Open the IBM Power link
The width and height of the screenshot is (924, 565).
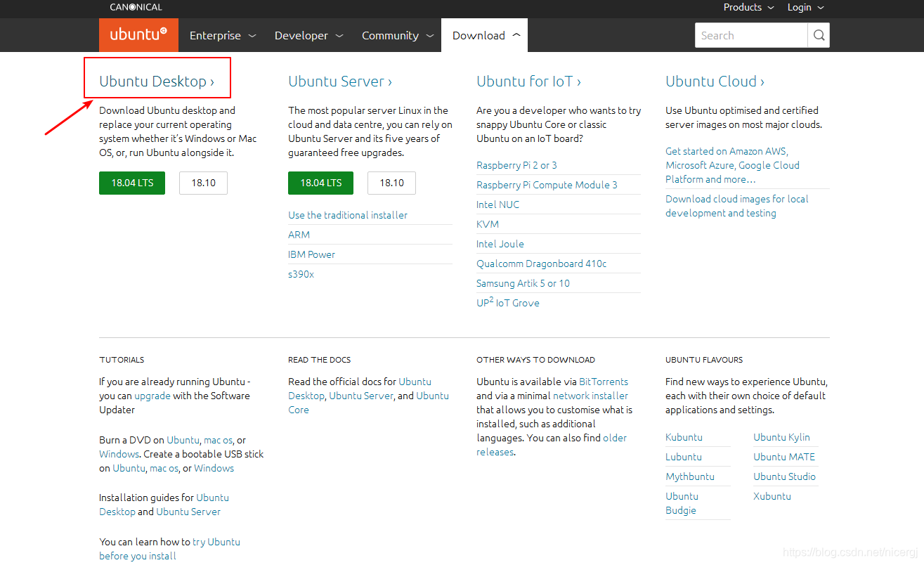coord(311,254)
